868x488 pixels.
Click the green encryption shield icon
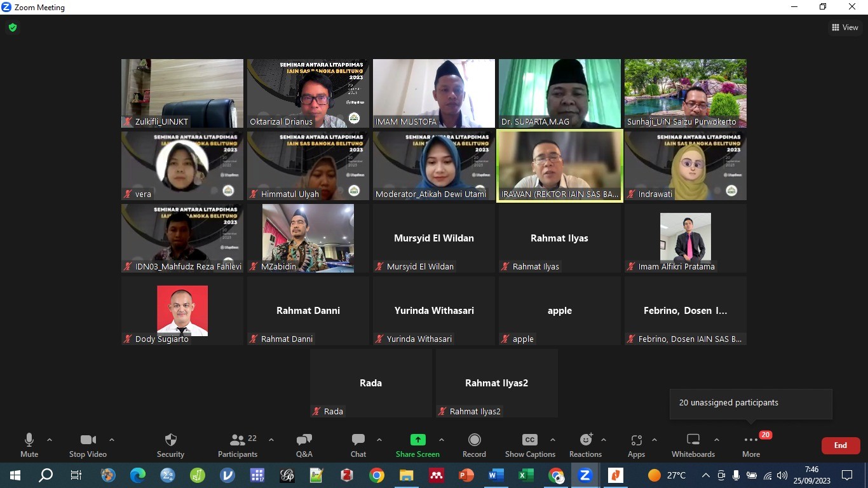tap(13, 27)
